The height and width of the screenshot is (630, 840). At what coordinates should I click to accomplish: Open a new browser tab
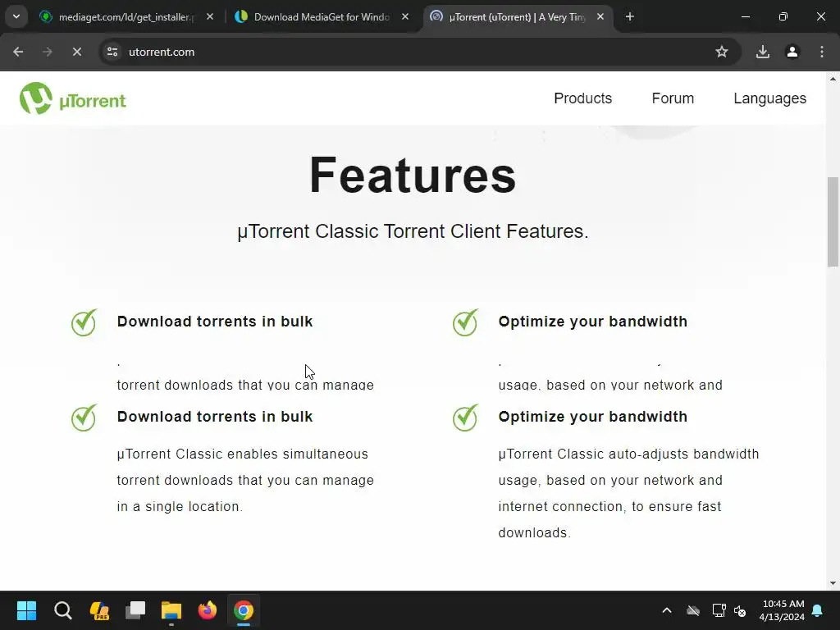point(630,17)
